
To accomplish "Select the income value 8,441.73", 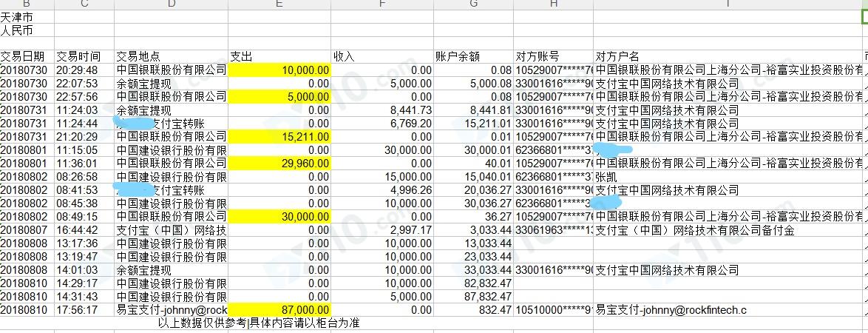I will 382,110.
